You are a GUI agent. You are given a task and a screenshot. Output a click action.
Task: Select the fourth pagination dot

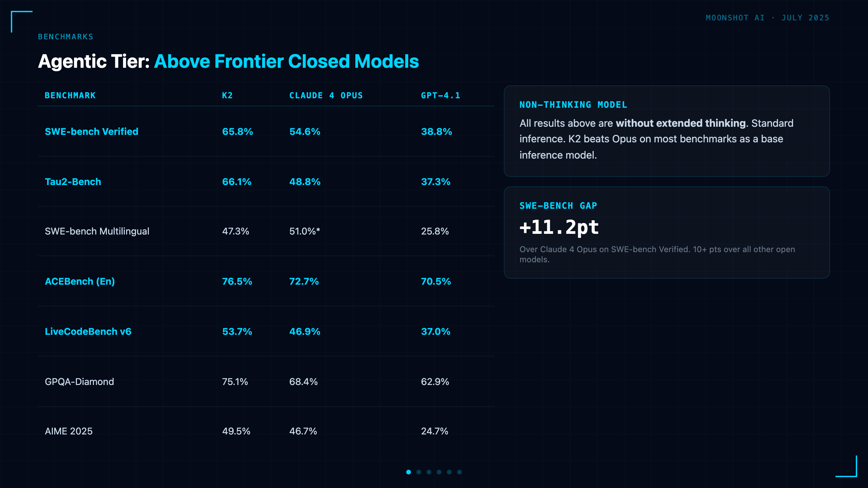click(439, 472)
